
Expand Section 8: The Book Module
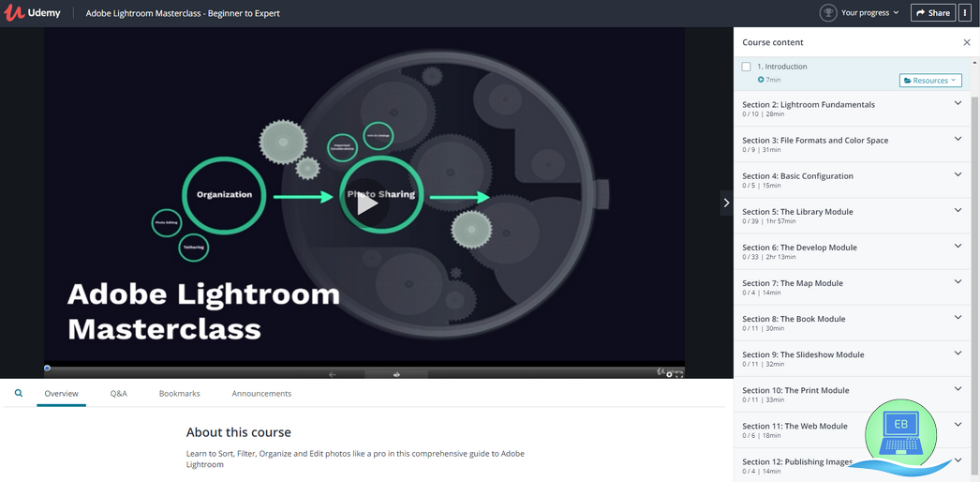(x=958, y=317)
